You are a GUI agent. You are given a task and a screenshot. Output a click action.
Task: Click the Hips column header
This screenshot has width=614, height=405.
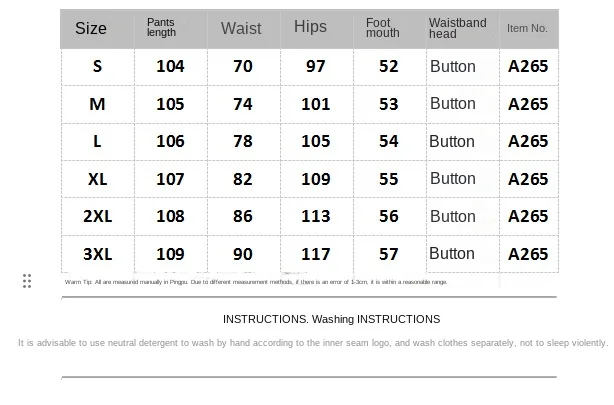click(310, 27)
